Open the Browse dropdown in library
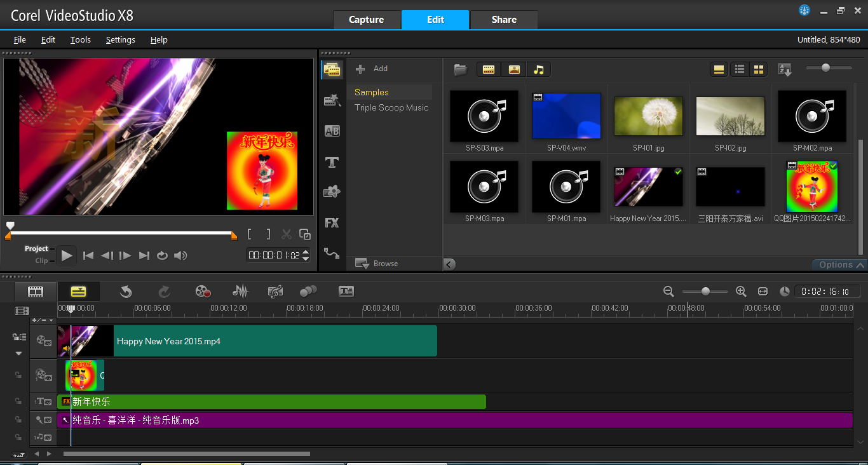 pyautogui.click(x=377, y=264)
